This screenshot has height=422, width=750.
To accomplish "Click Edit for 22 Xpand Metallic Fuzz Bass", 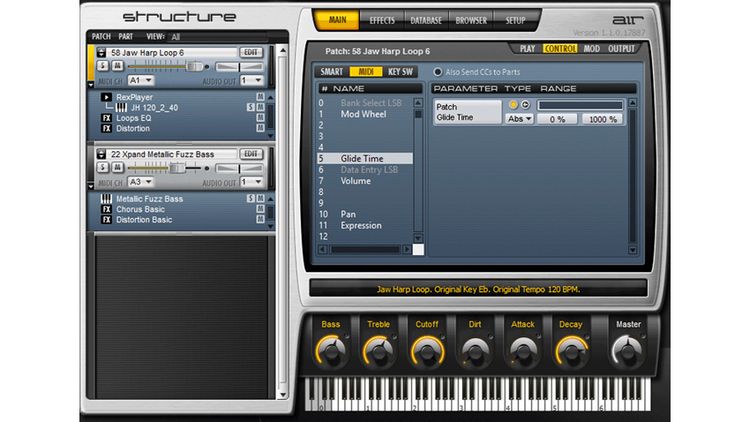I will pyautogui.click(x=251, y=154).
